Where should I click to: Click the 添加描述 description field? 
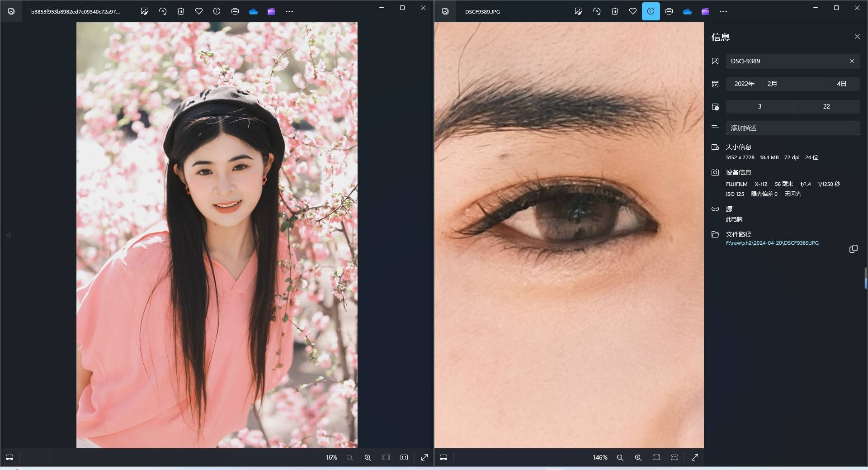click(793, 128)
